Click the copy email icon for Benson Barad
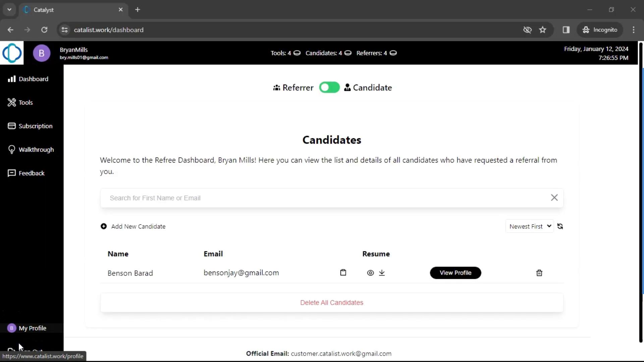This screenshot has height=362, width=644. coord(343,273)
